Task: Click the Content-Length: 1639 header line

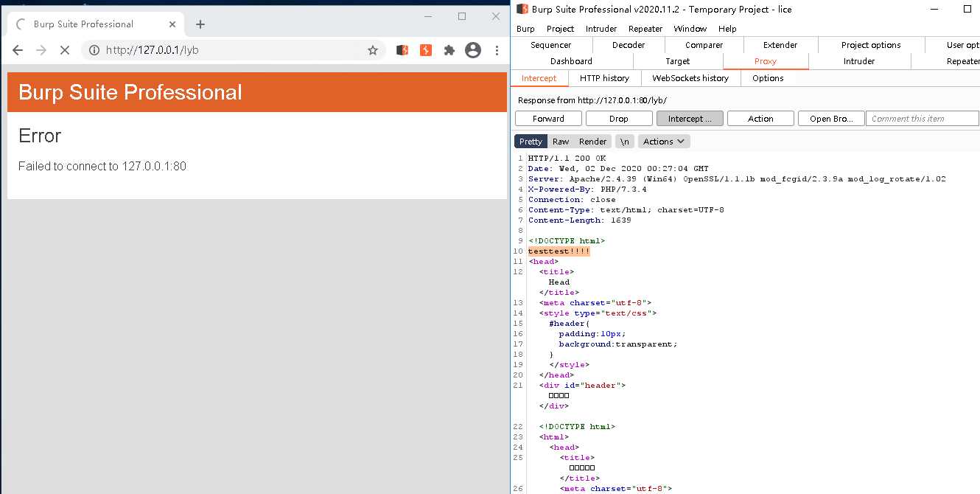Action: [x=579, y=220]
